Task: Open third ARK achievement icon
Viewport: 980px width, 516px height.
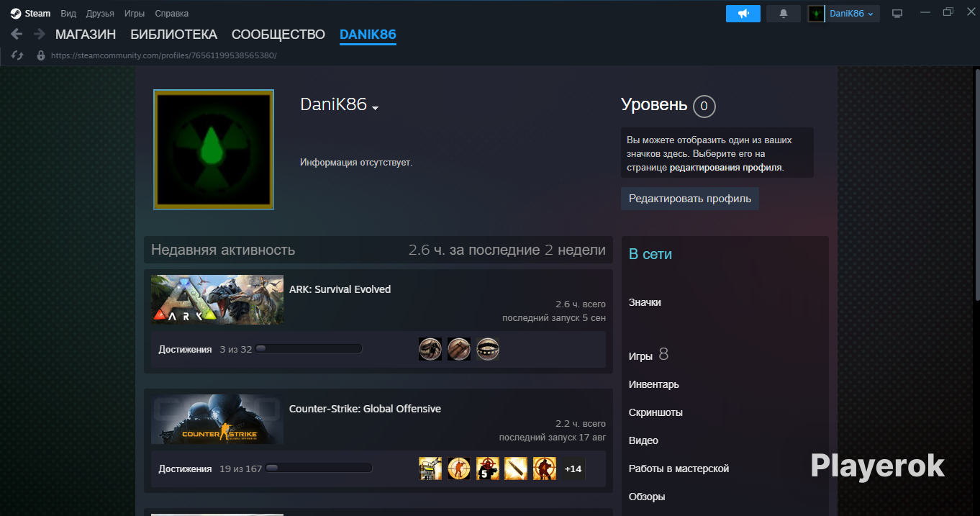Action: [x=488, y=349]
